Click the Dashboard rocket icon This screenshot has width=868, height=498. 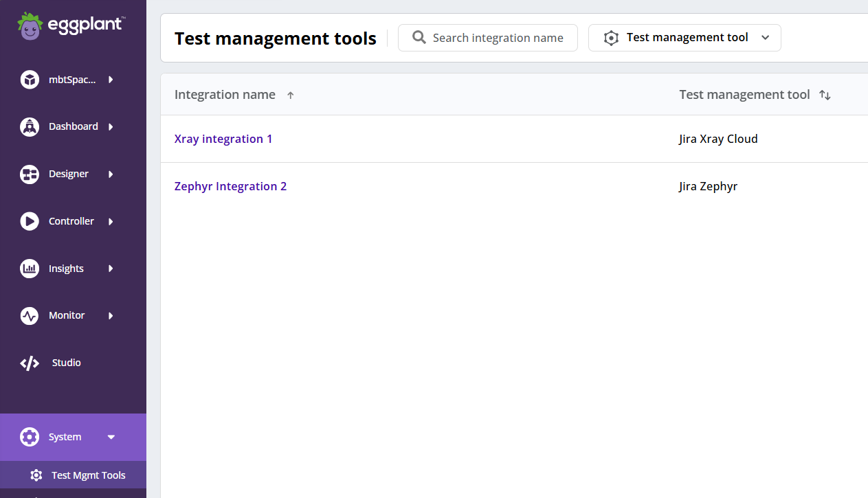[x=30, y=127]
